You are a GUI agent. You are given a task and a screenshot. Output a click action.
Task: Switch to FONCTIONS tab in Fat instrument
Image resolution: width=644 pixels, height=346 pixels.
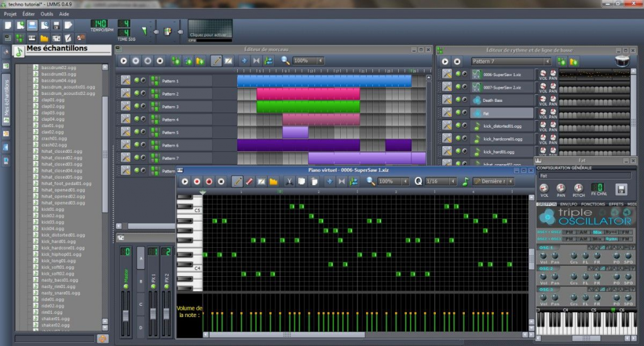pyautogui.click(x=592, y=204)
